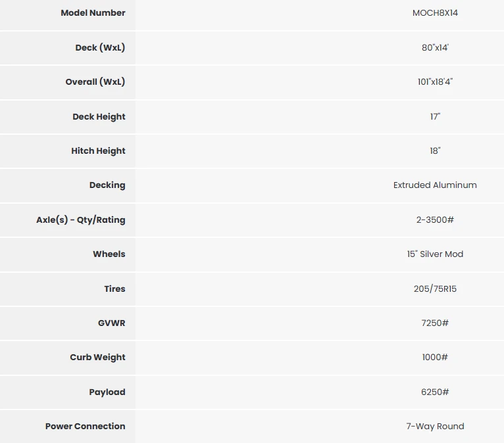Click the GVWR row label
504x443 pixels.
(x=111, y=323)
